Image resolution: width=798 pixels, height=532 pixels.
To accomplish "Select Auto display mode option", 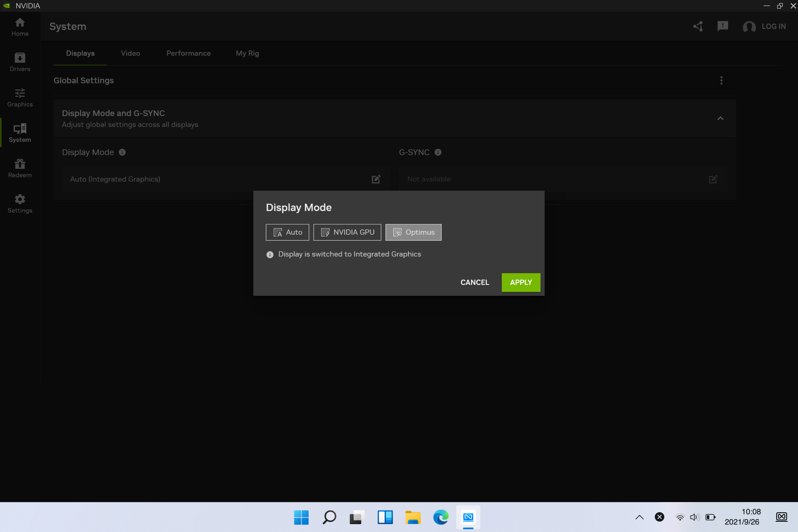I will [x=287, y=232].
